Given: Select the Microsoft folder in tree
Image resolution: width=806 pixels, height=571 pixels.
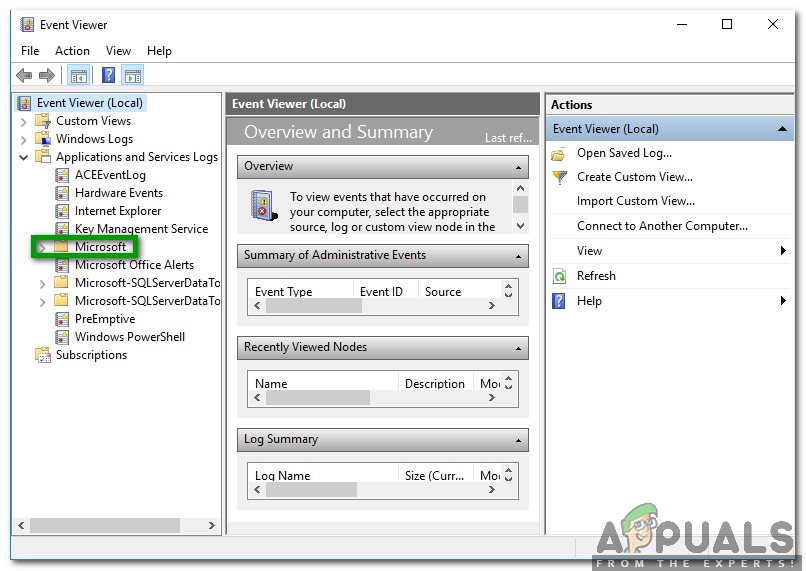Looking at the screenshot, I should 100,247.
